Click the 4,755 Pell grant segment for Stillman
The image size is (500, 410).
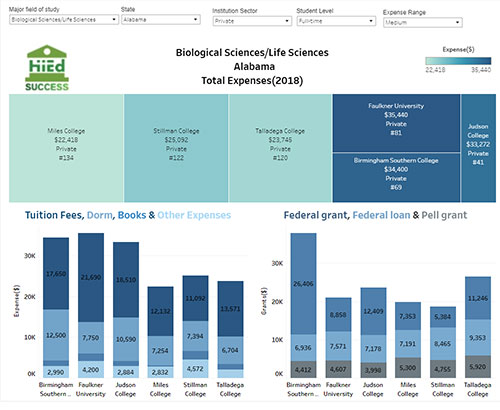443,369
